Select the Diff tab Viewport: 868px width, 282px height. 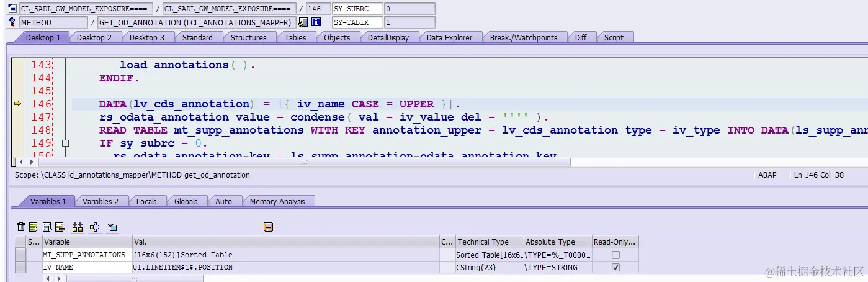tap(581, 37)
